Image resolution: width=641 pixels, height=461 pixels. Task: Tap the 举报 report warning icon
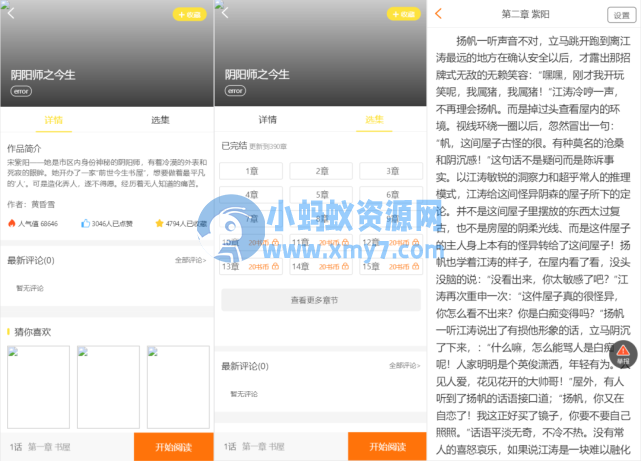623,354
